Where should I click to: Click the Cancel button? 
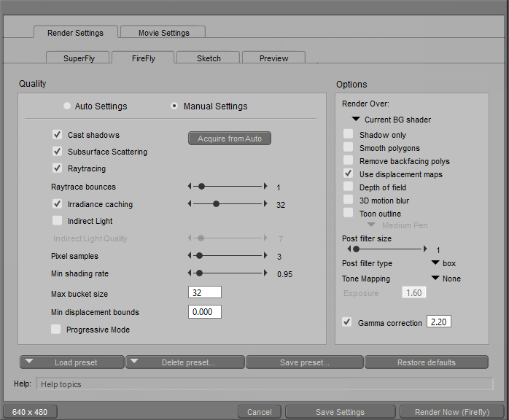pos(260,412)
